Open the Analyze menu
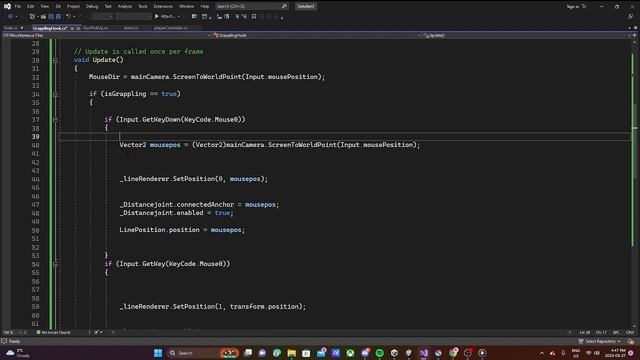 pyautogui.click(x=124, y=7)
